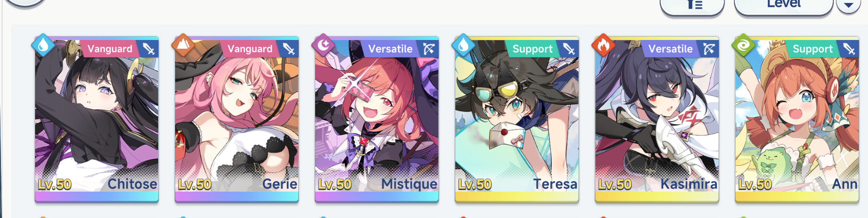
Task: Click the bow weapon icon on Mistique's card
Action: tap(428, 49)
